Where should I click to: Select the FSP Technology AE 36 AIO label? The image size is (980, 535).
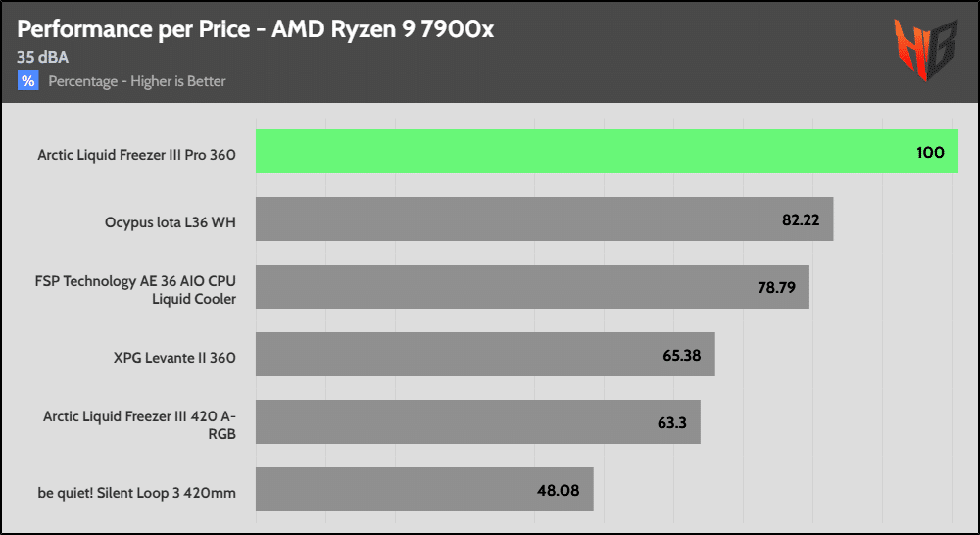tap(134, 289)
